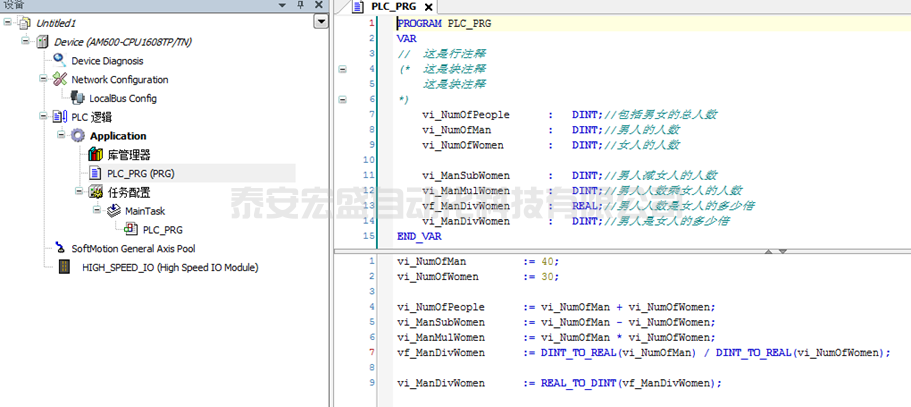The width and height of the screenshot is (911, 407).
Task: Collapse the Device (AM600-CPU1608TP/TN) node
Action: click(x=26, y=42)
